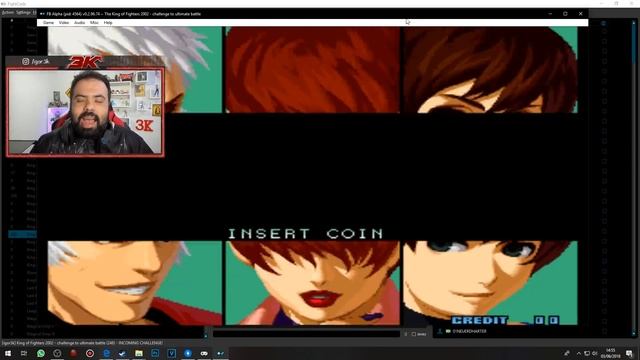Click the INSERT COIN text in game
The image size is (640, 360).
305,234
